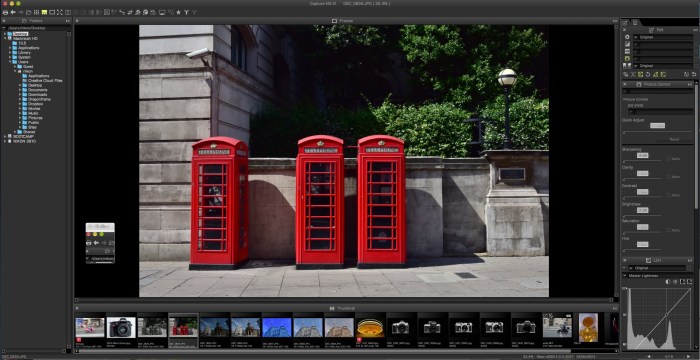Select the Desktop folder at the tree's top
700x360 pixels.
[21, 33]
